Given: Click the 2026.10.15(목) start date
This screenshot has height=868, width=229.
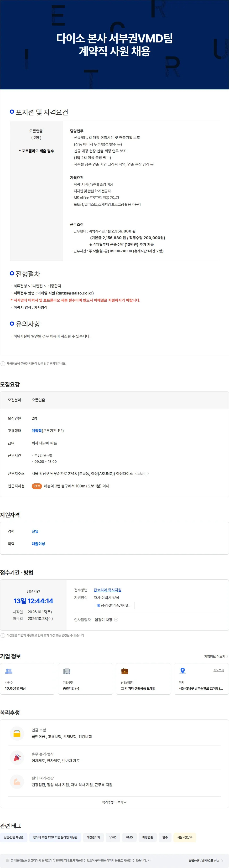Looking at the screenshot, I should (40, 612).
